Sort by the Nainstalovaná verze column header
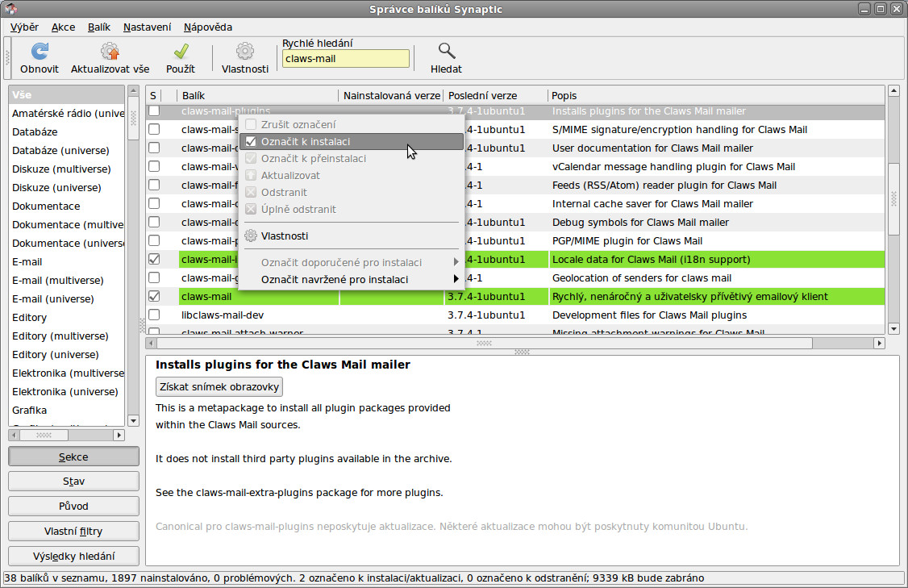Image resolution: width=908 pixels, height=588 pixels. click(x=391, y=96)
